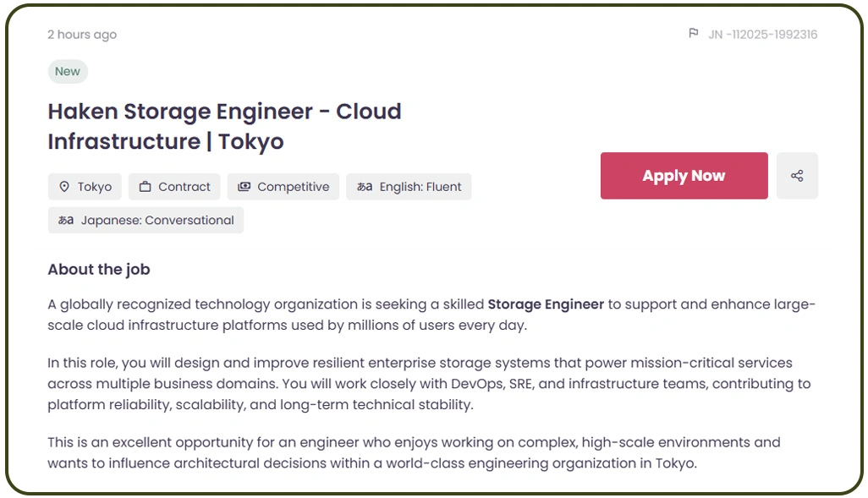Click the 2 hours ago timestamp
Screen dimensions: 868x498
pyautogui.click(x=81, y=35)
